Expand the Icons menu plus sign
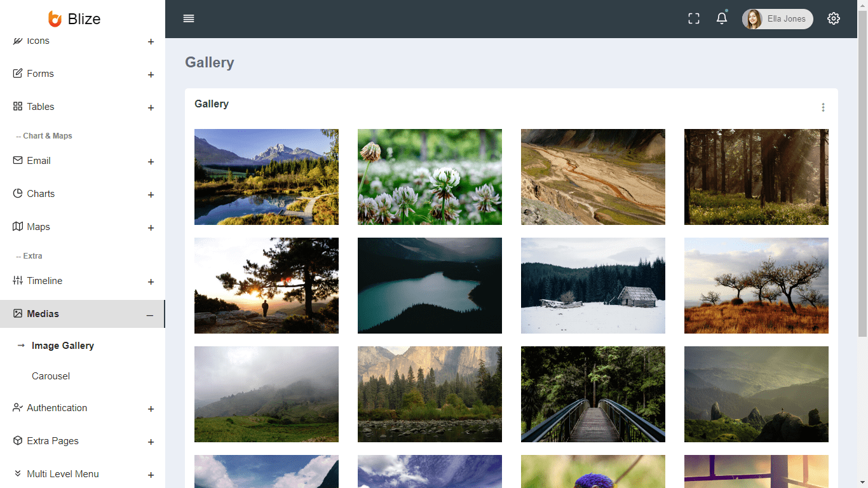 point(151,42)
